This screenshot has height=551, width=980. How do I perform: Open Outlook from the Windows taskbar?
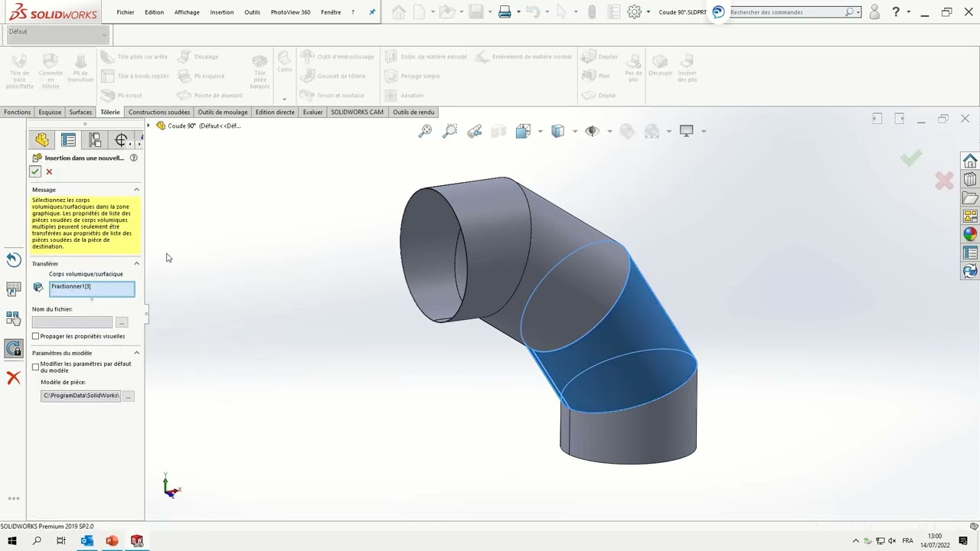coord(87,541)
